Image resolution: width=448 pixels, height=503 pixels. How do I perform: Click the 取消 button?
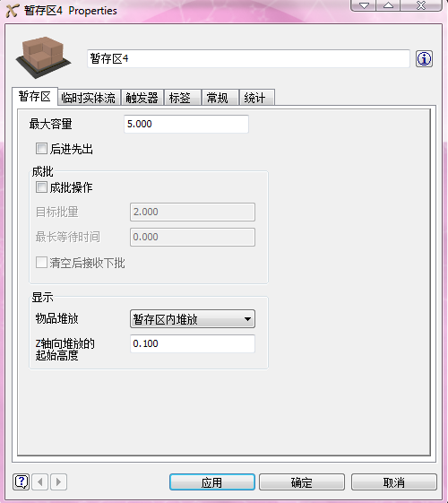pyautogui.click(x=394, y=481)
